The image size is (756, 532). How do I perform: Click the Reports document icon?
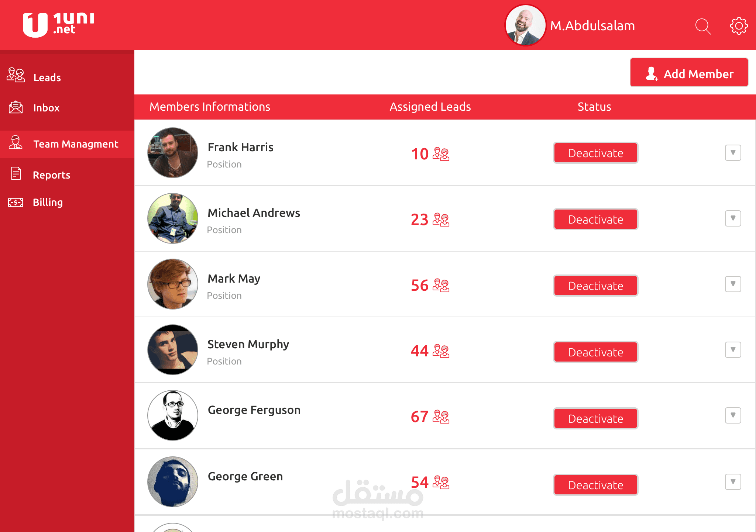tap(16, 173)
